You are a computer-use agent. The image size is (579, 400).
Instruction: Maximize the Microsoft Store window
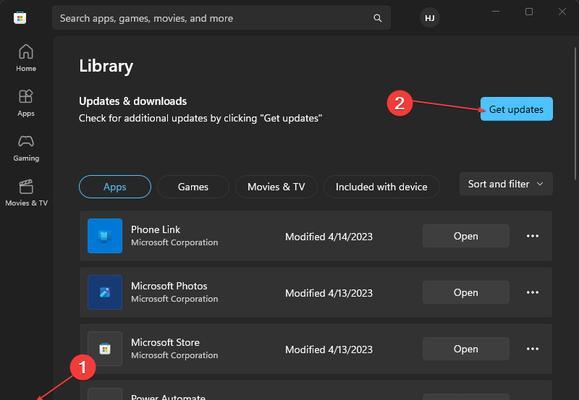coord(529,12)
